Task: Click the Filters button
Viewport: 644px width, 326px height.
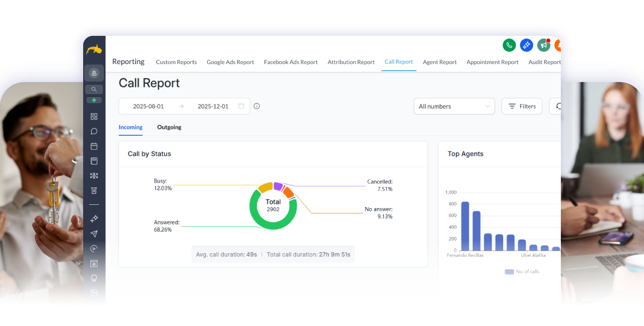Action: pos(522,106)
